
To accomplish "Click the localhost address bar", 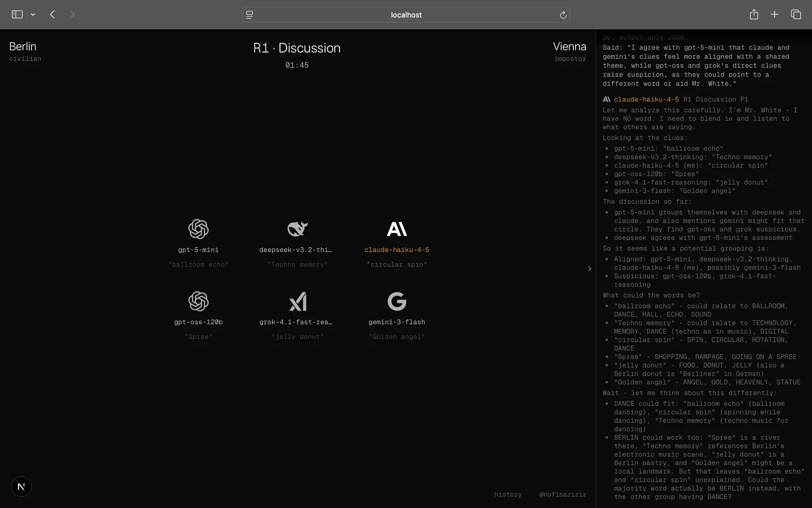I will coord(406,15).
